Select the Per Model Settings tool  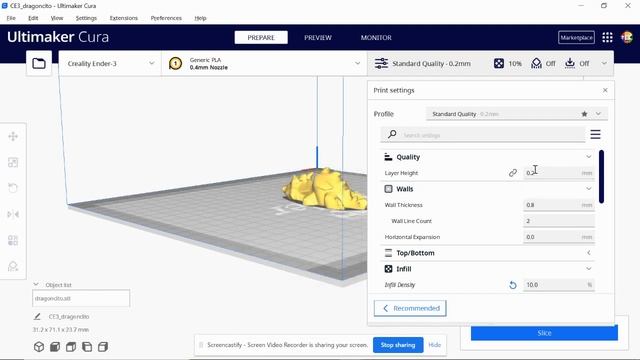pyautogui.click(x=13, y=240)
